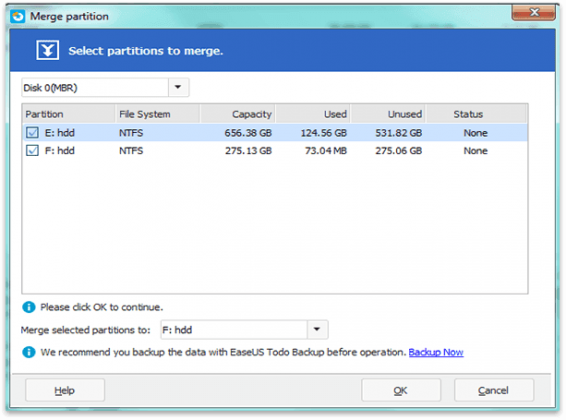
Task: Click the F: hdd merge target combo box
Action: [x=244, y=329]
